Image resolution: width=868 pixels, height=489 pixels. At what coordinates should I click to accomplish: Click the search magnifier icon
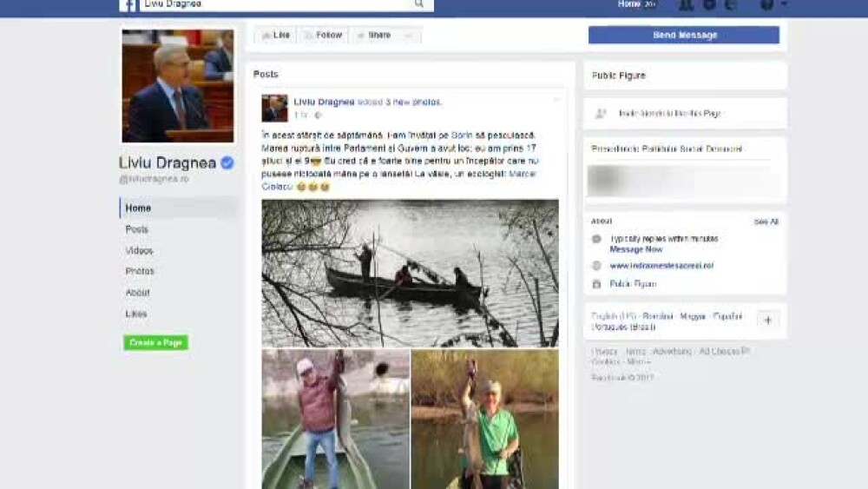pyautogui.click(x=419, y=3)
